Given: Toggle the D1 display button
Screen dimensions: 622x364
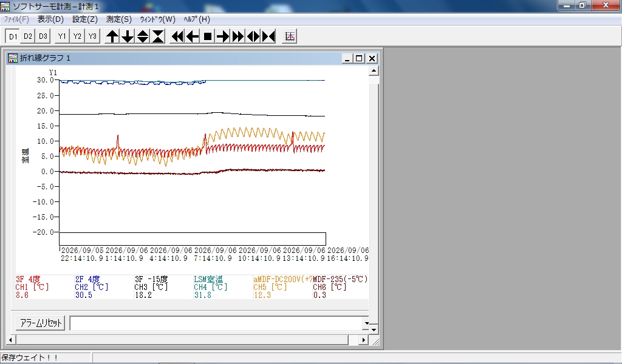Looking at the screenshot, I should coord(13,36).
